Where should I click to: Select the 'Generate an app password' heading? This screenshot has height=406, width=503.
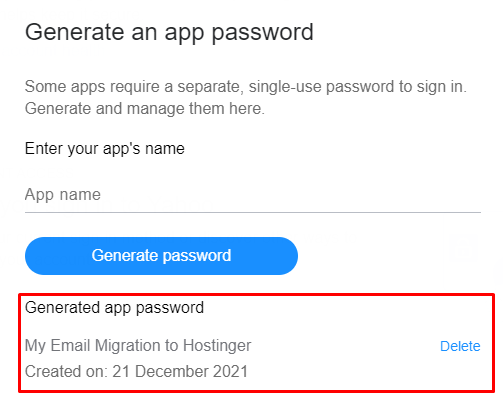click(169, 33)
